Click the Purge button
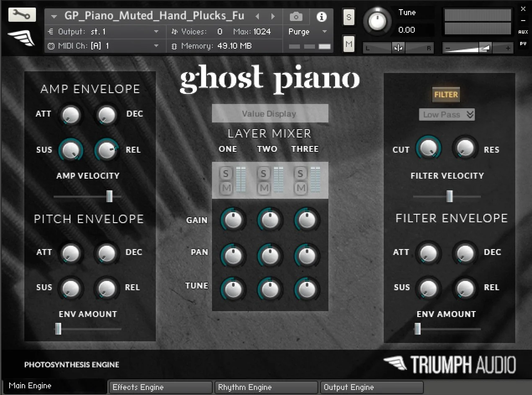 coord(298,31)
